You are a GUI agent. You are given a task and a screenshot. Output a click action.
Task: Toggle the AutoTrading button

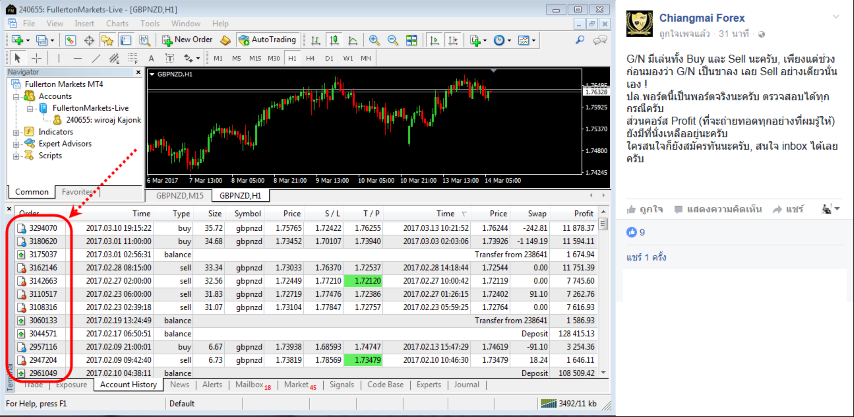point(267,40)
